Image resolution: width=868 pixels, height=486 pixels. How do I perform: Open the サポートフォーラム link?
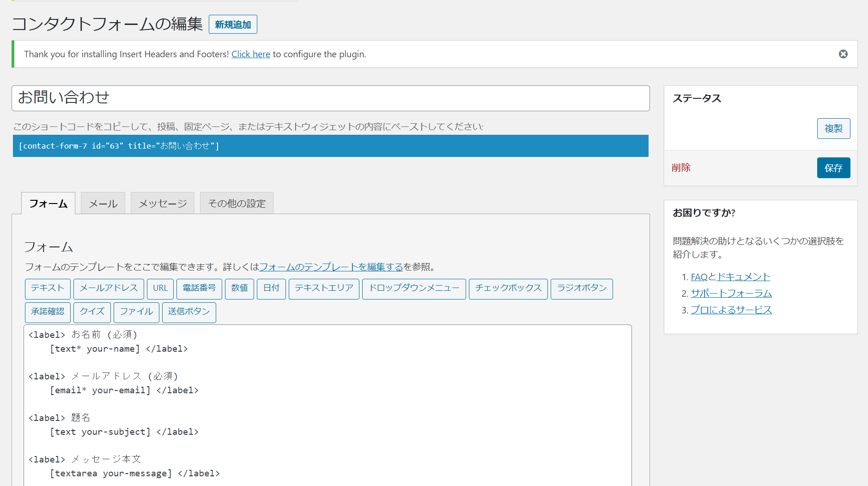click(731, 293)
